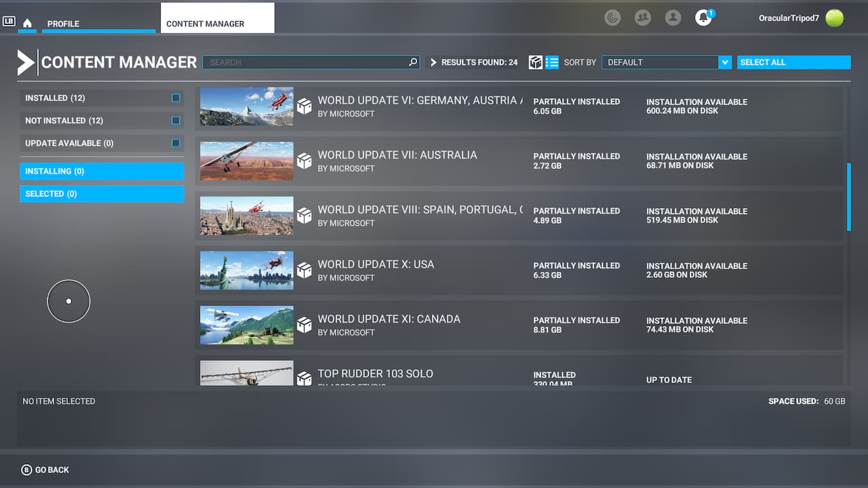Click the LB bumper indicator icon
The width and height of the screenshot is (868, 488).
(9, 22)
